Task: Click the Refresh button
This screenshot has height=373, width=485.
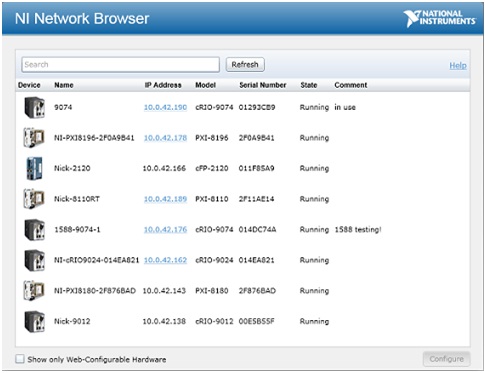Action: [245, 64]
